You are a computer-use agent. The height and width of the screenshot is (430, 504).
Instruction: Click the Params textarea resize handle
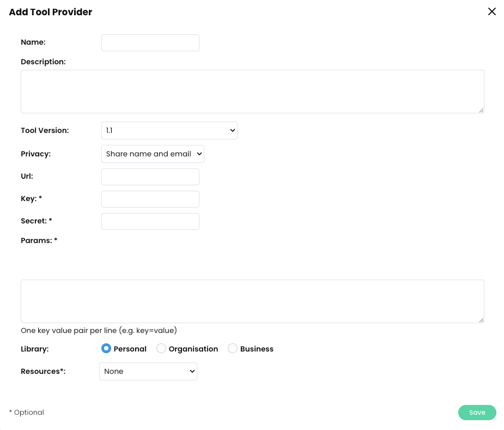tap(482, 321)
